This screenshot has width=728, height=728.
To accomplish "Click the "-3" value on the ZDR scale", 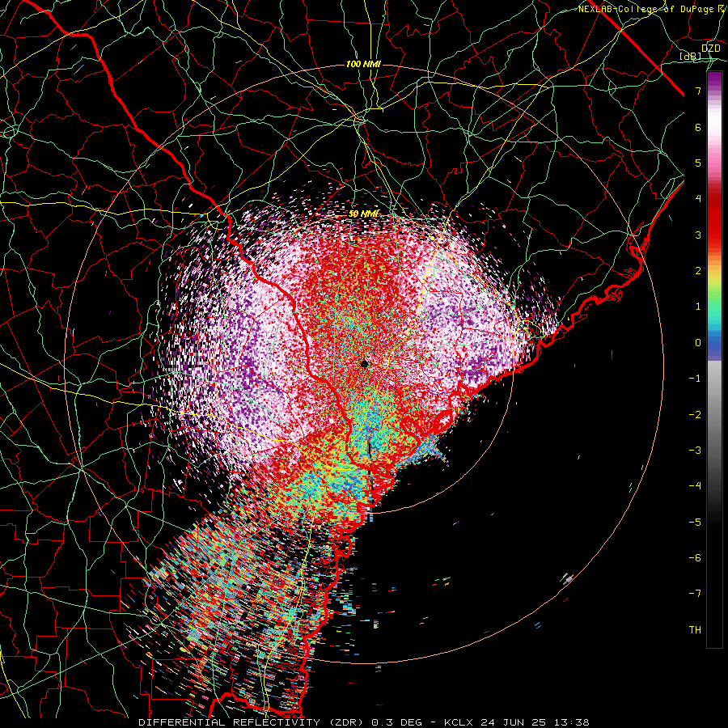I will coord(695,450).
